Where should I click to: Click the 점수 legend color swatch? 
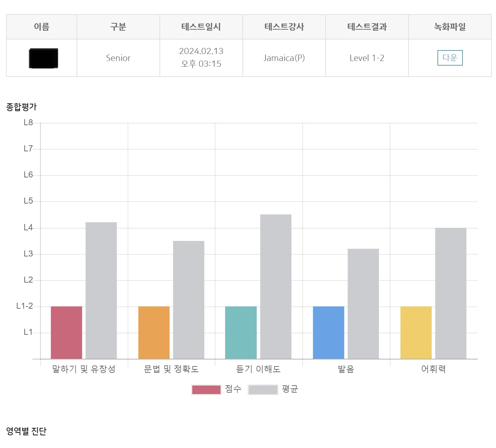pos(206,389)
